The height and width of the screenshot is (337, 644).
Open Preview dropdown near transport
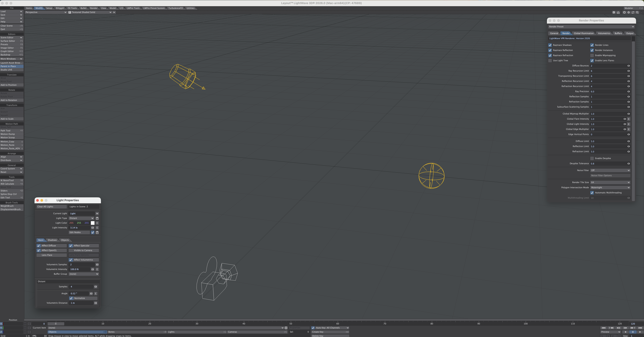[x=610, y=332]
